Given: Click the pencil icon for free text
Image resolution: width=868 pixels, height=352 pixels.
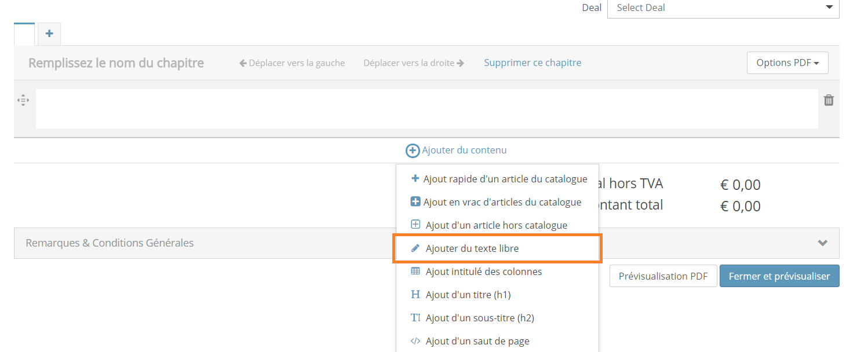Looking at the screenshot, I should point(415,248).
